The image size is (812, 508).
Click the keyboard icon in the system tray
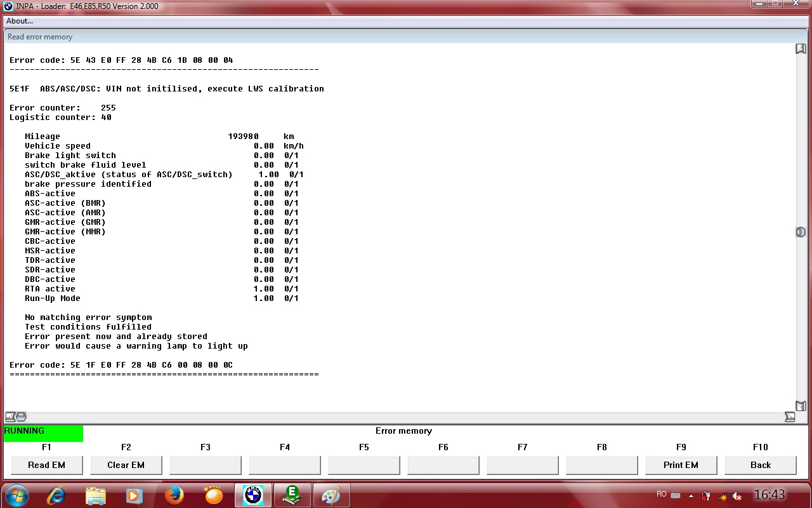point(676,495)
